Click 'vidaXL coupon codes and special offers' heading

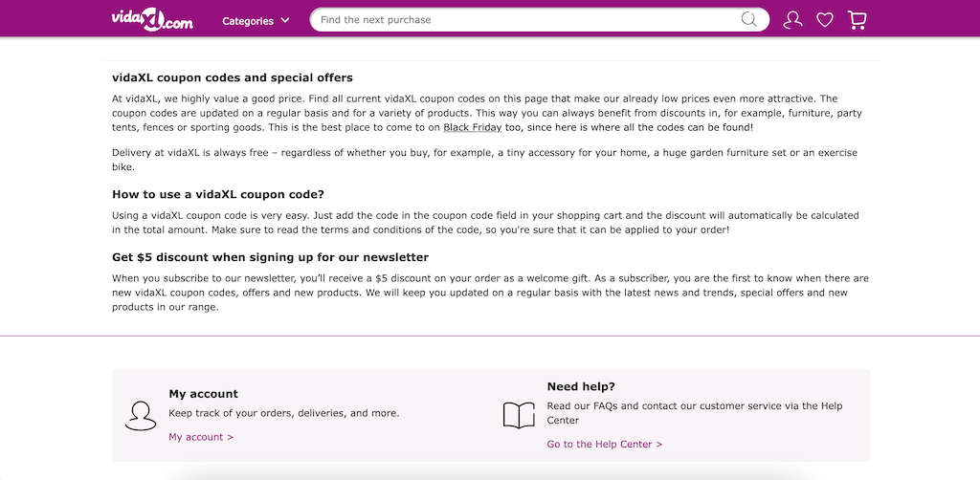click(233, 78)
